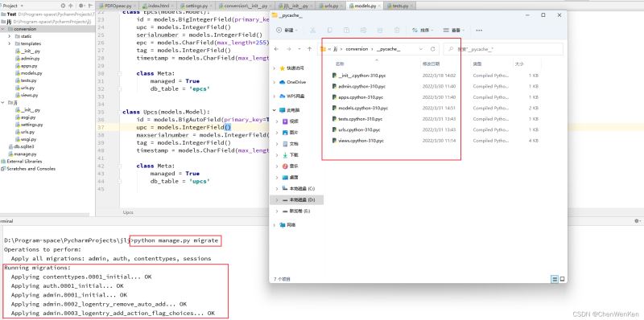Screen dimensions: 644x320
Task: Open manage.py in the project tree
Action: coord(25,154)
